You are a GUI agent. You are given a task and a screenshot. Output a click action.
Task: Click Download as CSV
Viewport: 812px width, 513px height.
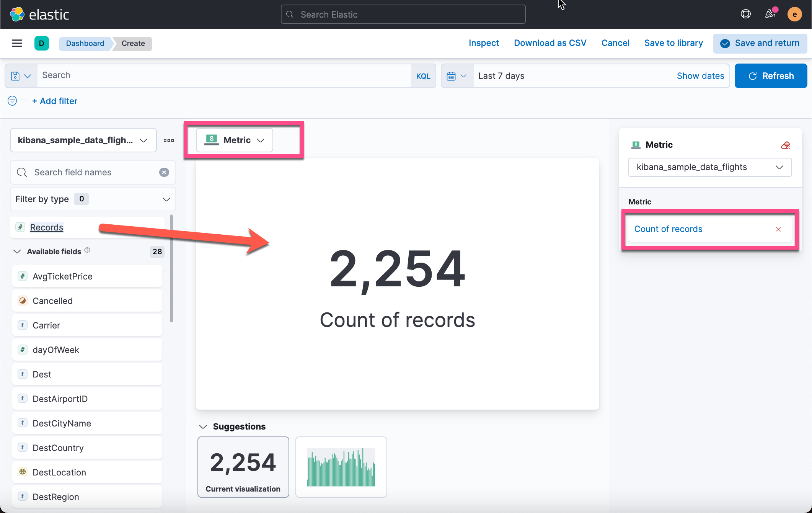tap(550, 43)
